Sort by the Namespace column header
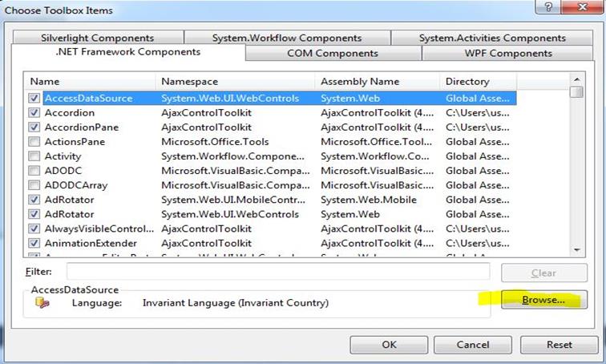606x364 pixels. tap(235, 82)
